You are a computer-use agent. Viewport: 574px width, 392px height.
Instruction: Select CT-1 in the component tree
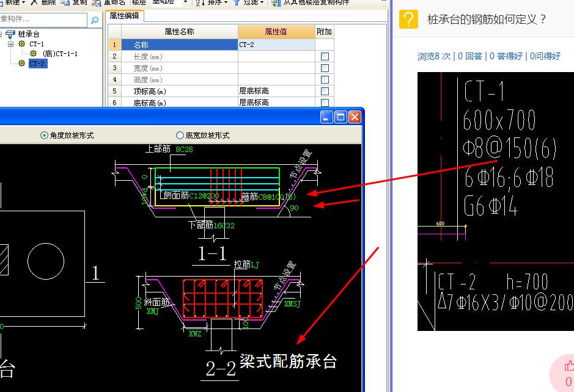click(x=37, y=44)
